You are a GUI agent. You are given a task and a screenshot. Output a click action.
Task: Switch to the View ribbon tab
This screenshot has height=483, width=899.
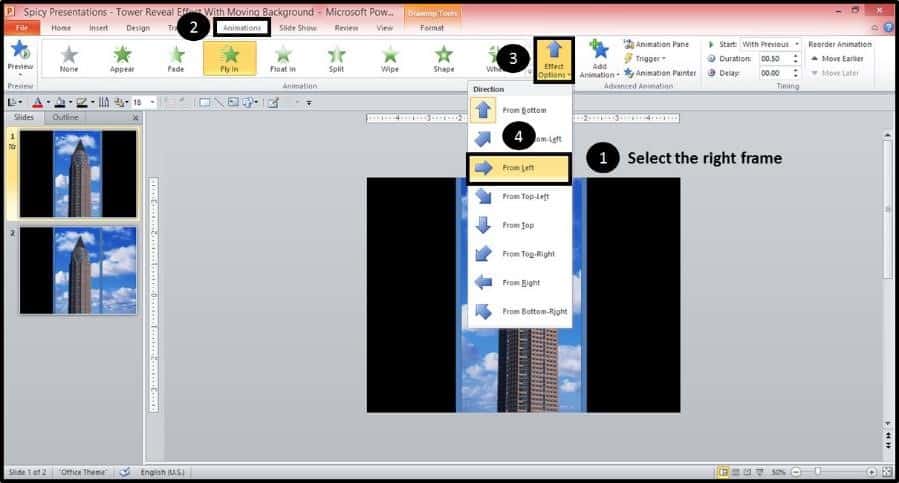(x=385, y=28)
